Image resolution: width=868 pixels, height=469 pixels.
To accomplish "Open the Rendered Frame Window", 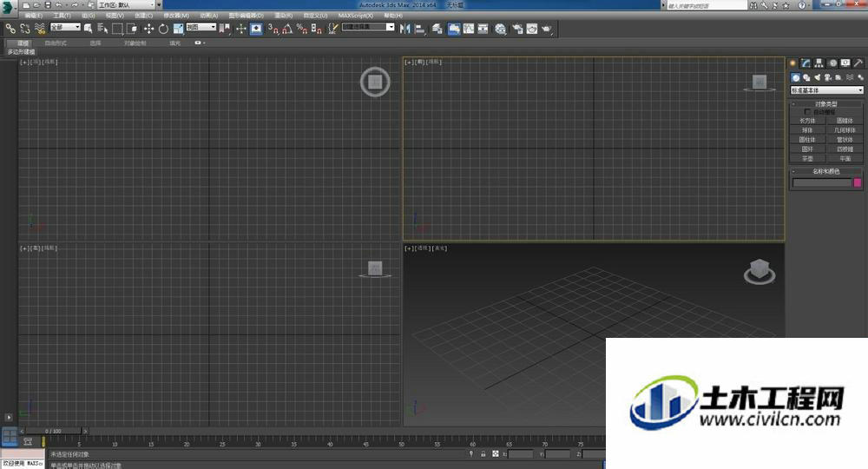I will 532,29.
